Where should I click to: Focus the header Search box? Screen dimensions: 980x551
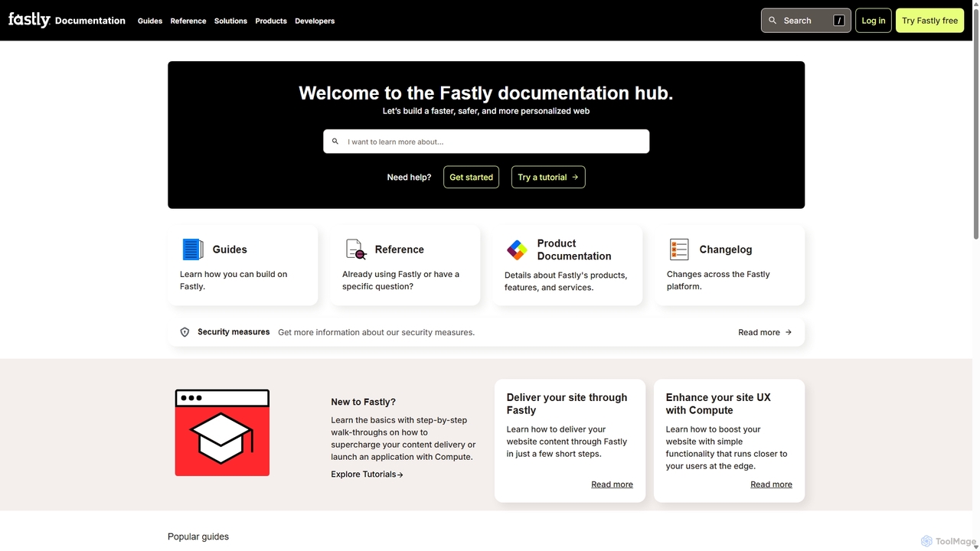806,21
